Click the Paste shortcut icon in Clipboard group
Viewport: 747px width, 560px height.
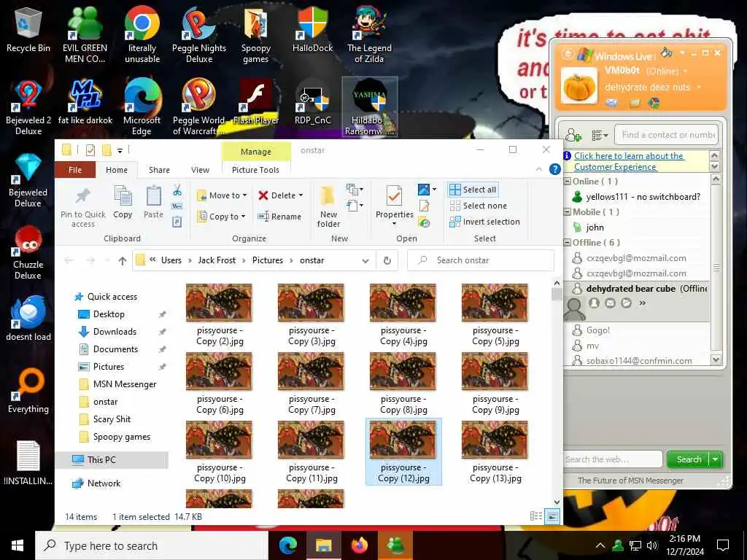point(177,222)
